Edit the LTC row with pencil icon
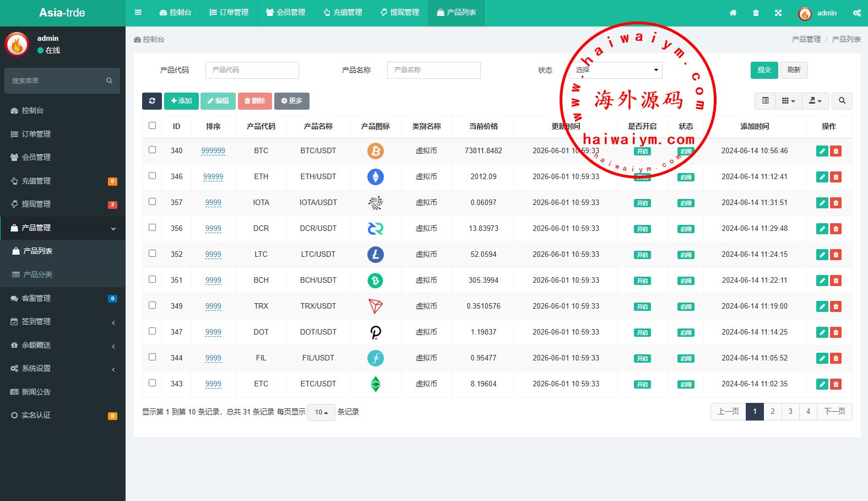This screenshot has height=501, width=868. pos(822,255)
